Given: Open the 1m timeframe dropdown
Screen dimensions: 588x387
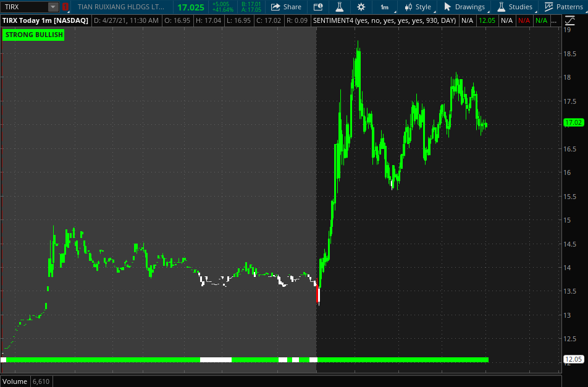Looking at the screenshot, I should point(385,7).
